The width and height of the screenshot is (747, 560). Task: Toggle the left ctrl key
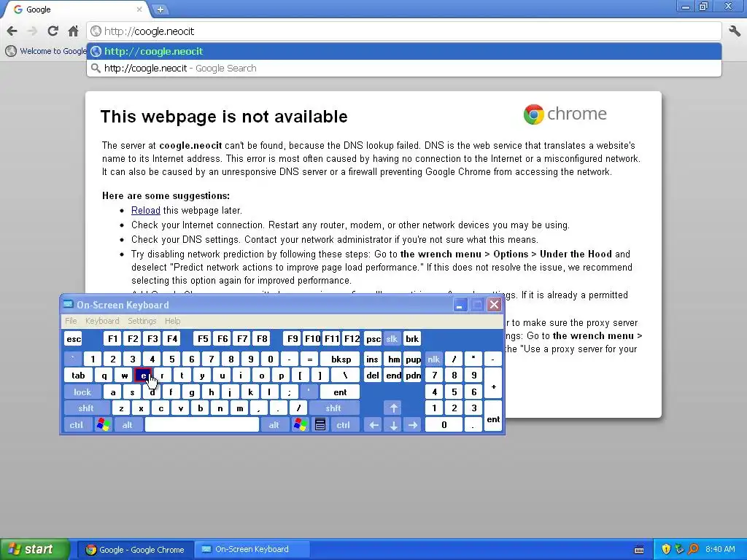[x=77, y=425]
